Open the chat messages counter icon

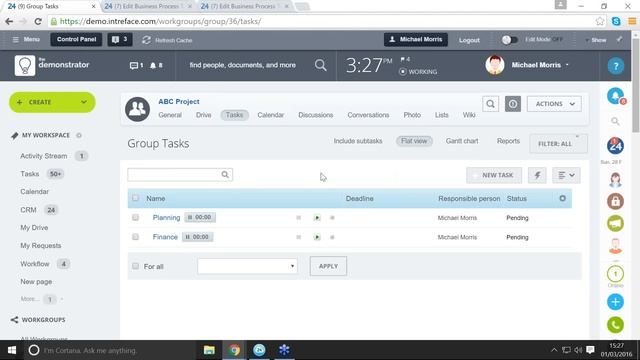pyautogui.click(x=136, y=65)
